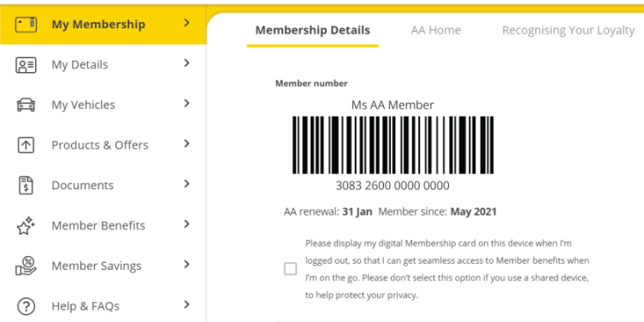Click the My Membership card icon
This screenshot has height=322, width=644.
(26, 24)
